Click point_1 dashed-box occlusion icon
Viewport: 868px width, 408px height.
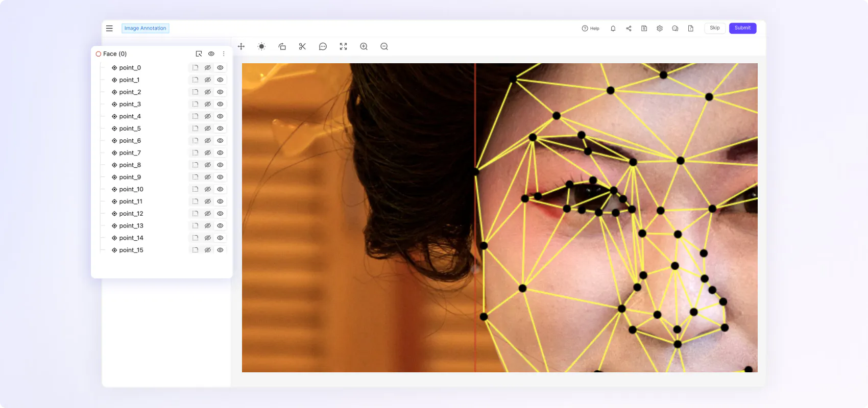[195, 80]
